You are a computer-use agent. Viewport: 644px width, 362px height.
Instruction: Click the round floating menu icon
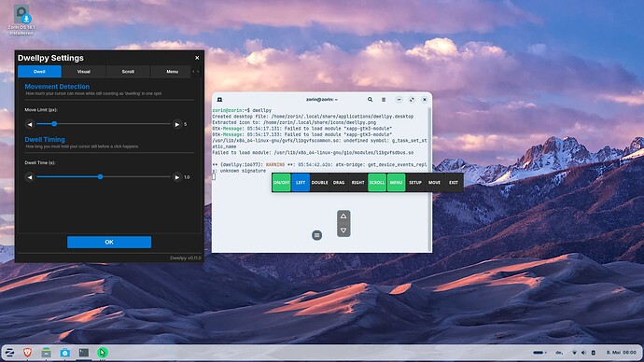tap(316, 235)
